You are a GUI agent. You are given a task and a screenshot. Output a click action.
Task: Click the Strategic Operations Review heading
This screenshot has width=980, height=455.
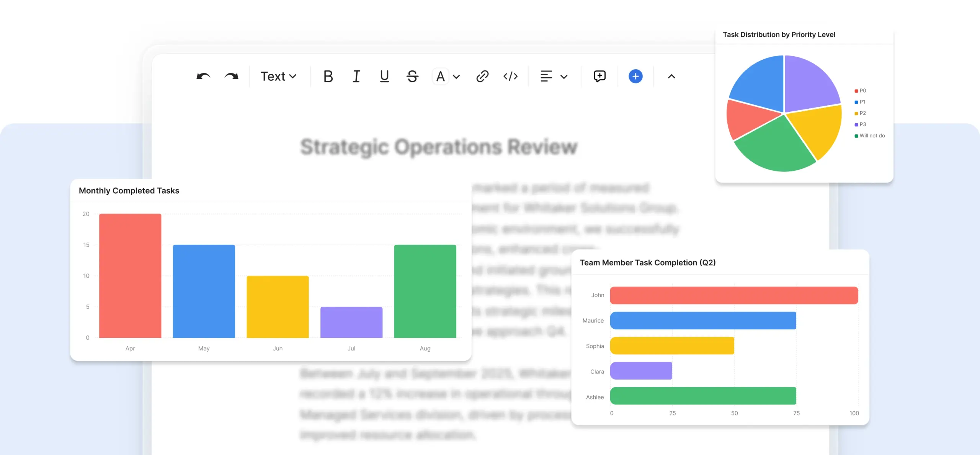(439, 147)
